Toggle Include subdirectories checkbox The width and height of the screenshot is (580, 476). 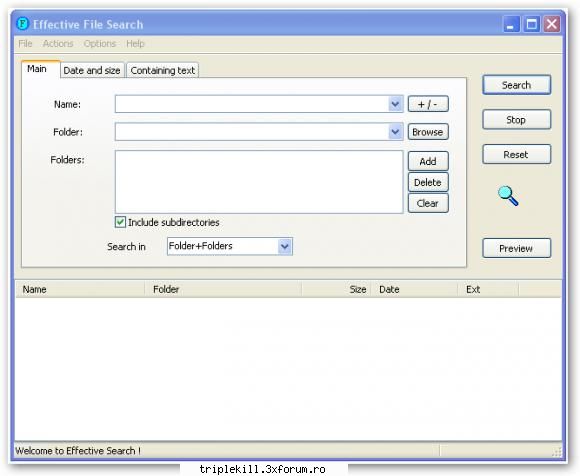120,222
